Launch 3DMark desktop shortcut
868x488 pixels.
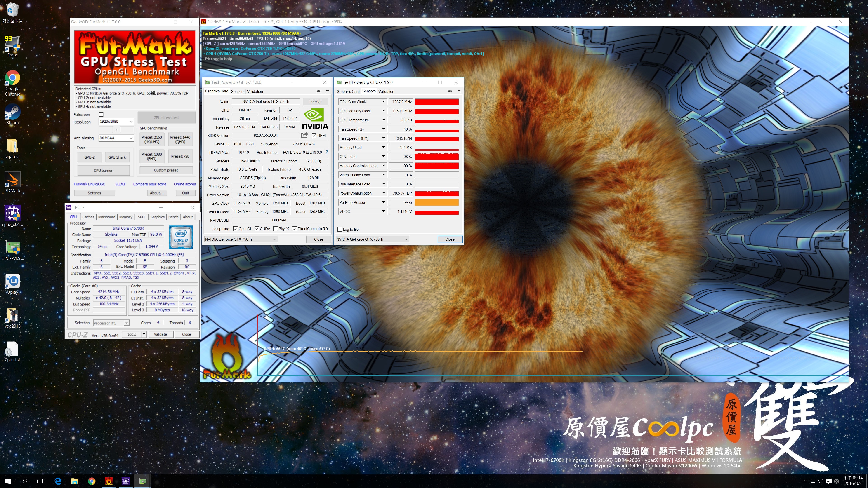[12, 182]
